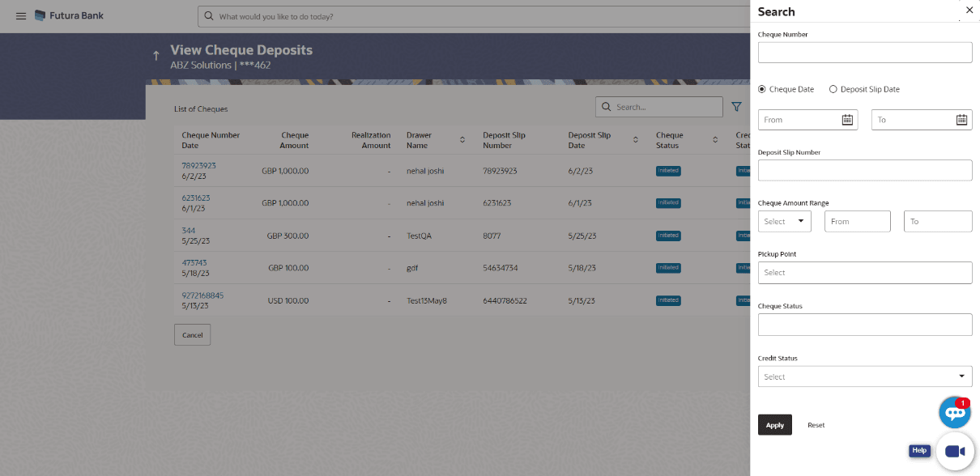Open the From date calendar picker

pos(847,120)
